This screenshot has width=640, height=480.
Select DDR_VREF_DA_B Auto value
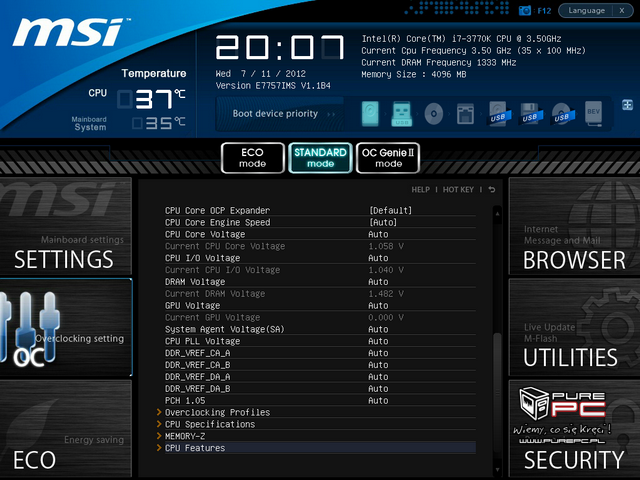(x=378, y=388)
